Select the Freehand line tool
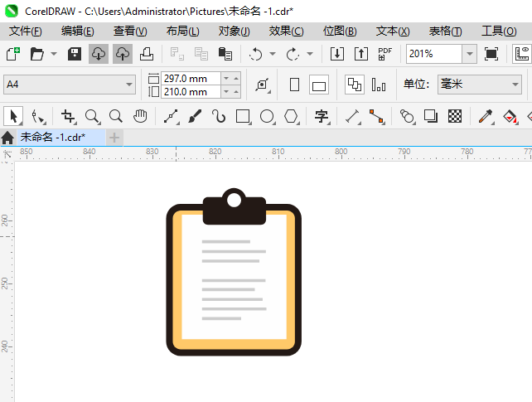The height and width of the screenshot is (402, 532). (x=172, y=116)
